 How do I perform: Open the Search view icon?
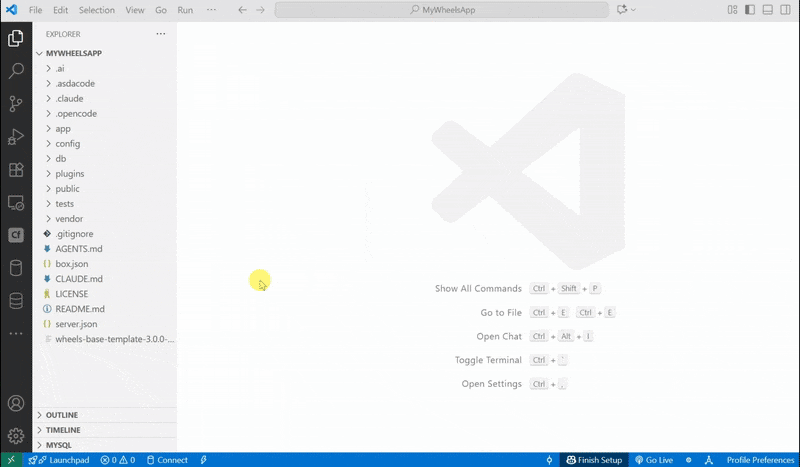coord(16,71)
